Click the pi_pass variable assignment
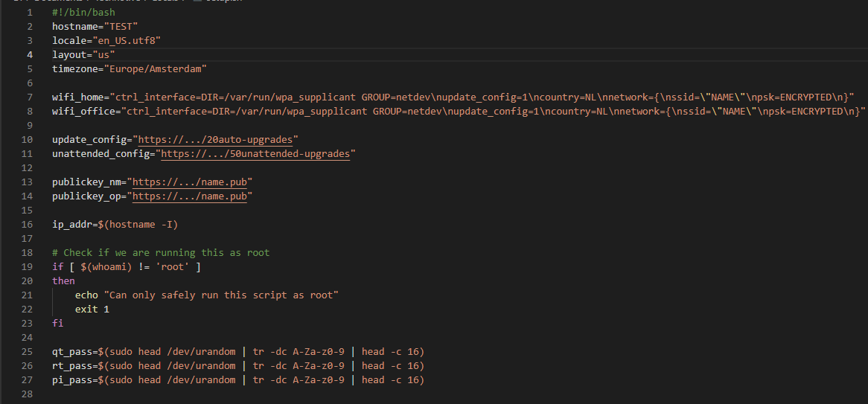The image size is (868, 404). (238, 379)
